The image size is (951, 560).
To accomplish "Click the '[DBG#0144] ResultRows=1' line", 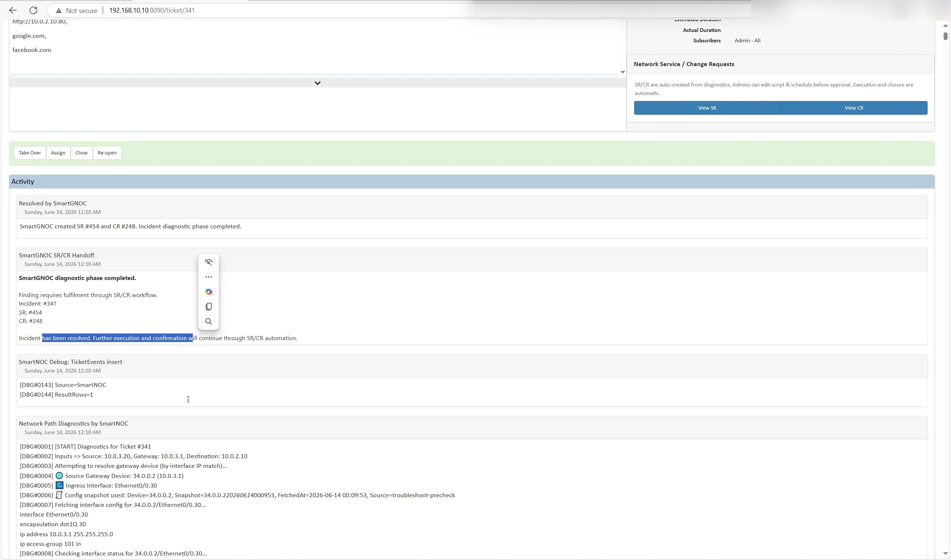I will (x=56, y=395).
